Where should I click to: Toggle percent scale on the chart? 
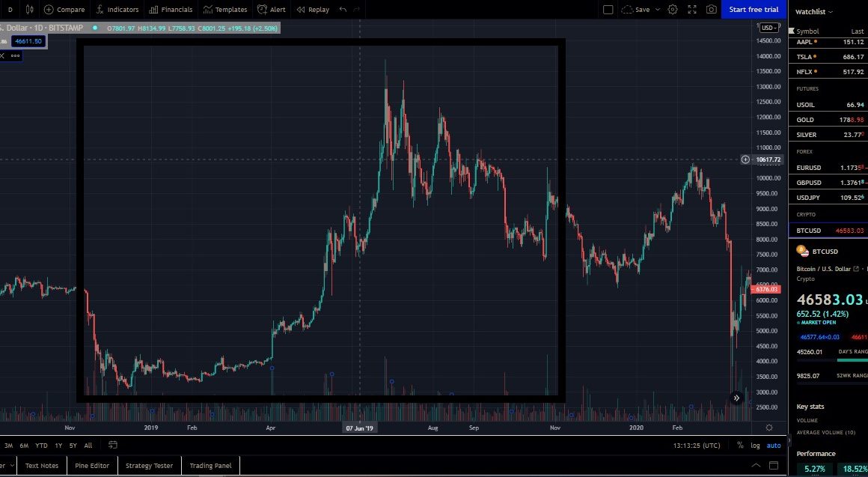740,446
